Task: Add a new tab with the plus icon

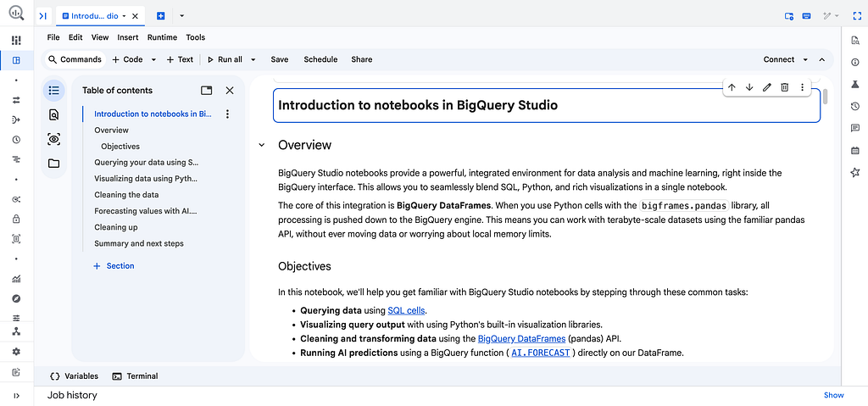Action: pyautogui.click(x=160, y=16)
